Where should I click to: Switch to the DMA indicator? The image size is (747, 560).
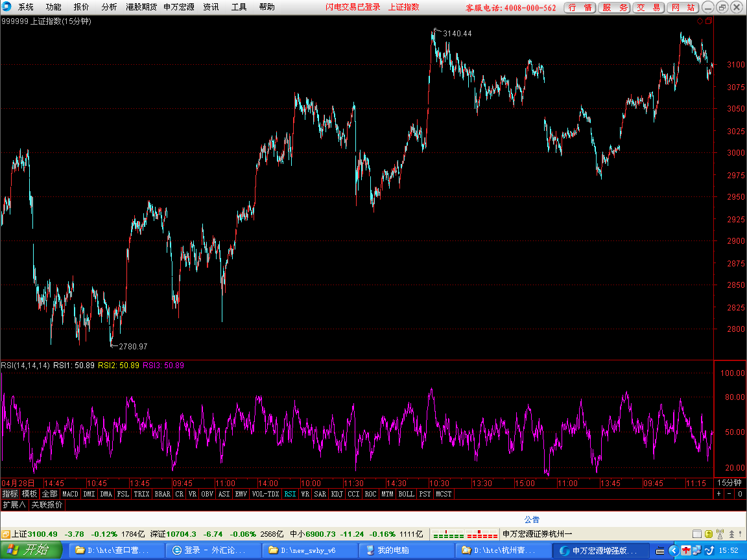pyautogui.click(x=106, y=494)
